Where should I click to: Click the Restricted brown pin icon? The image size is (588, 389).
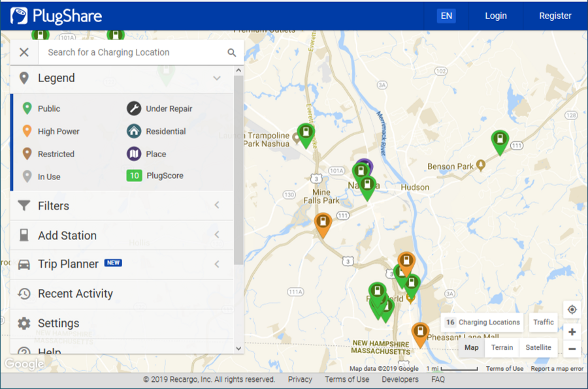27,153
